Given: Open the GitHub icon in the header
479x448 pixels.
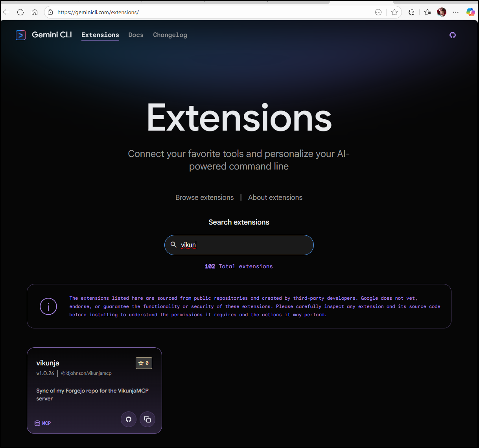Looking at the screenshot, I should tap(452, 35).
